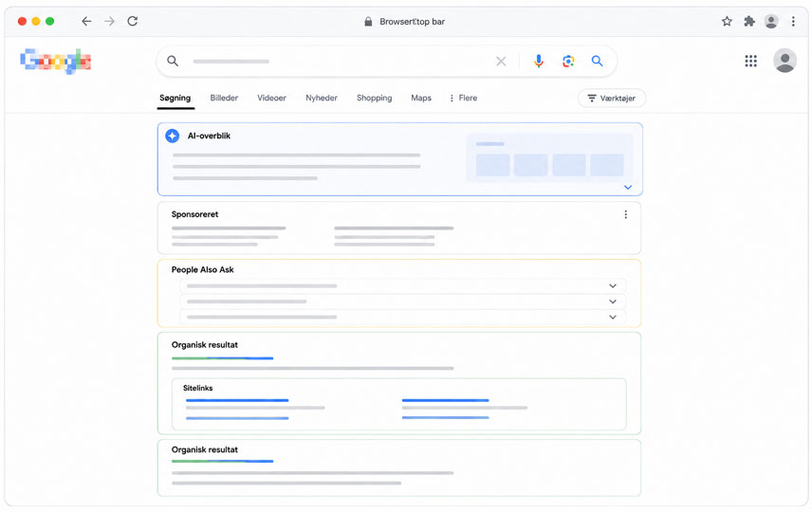Image resolution: width=812 pixels, height=512 pixels.
Task: Open the browser three-dot menu
Action: 793,21
